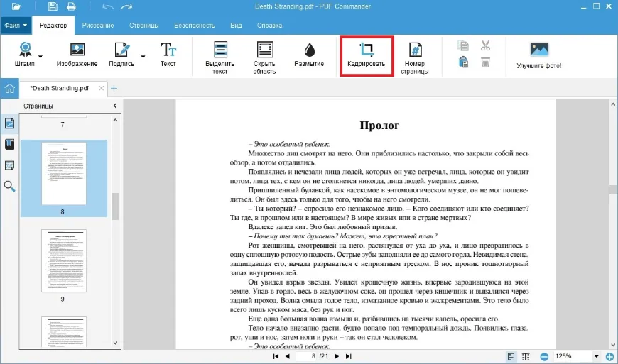The height and width of the screenshot is (364, 618).
Task: Open bookmarks sidebar icon
Action: tap(9, 144)
